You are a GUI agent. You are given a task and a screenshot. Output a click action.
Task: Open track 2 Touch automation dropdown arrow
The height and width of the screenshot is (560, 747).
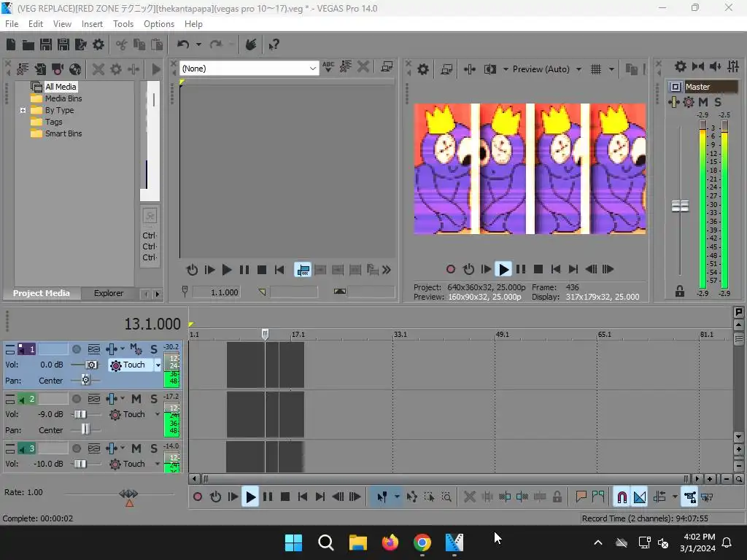pyautogui.click(x=158, y=414)
